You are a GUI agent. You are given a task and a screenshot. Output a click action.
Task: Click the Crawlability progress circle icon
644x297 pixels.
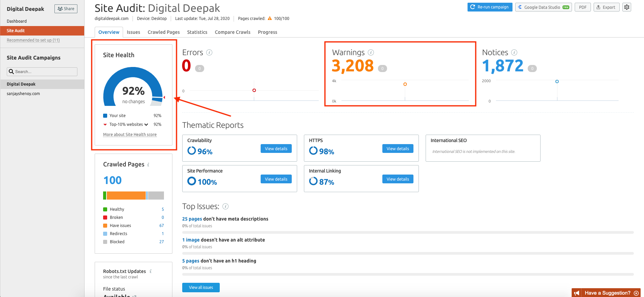click(x=192, y=151)
